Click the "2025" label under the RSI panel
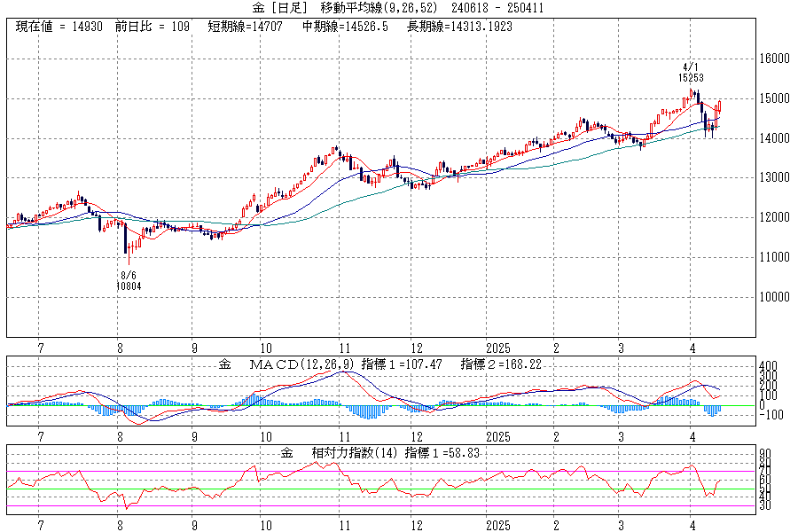The height and width of the screenshot is (532, 798). [497, 526]
